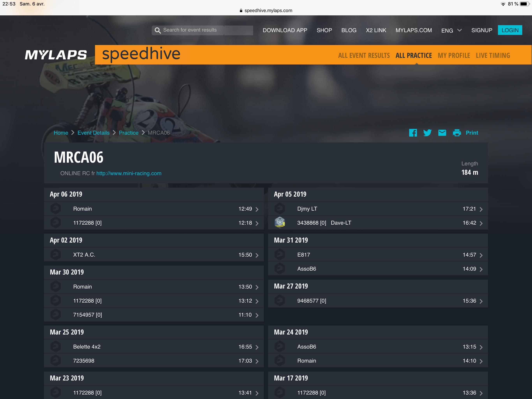This screenshot has height=399, width=532.
Task: Click DOWNLOAD APP menu item
Action: tap(285, 30)
